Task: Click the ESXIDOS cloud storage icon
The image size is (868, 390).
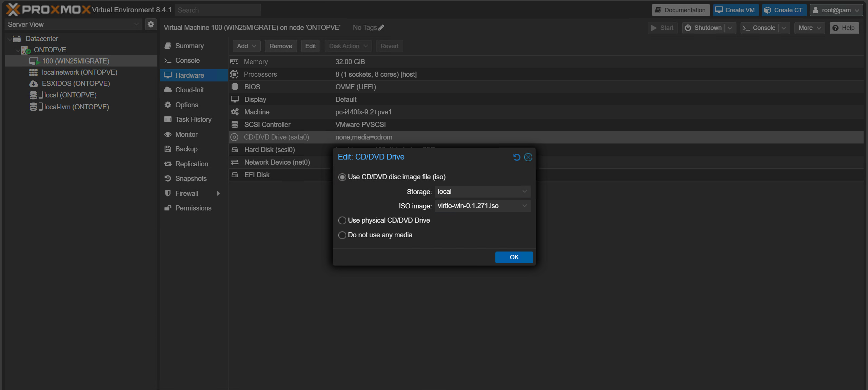Action: point(34,84)
